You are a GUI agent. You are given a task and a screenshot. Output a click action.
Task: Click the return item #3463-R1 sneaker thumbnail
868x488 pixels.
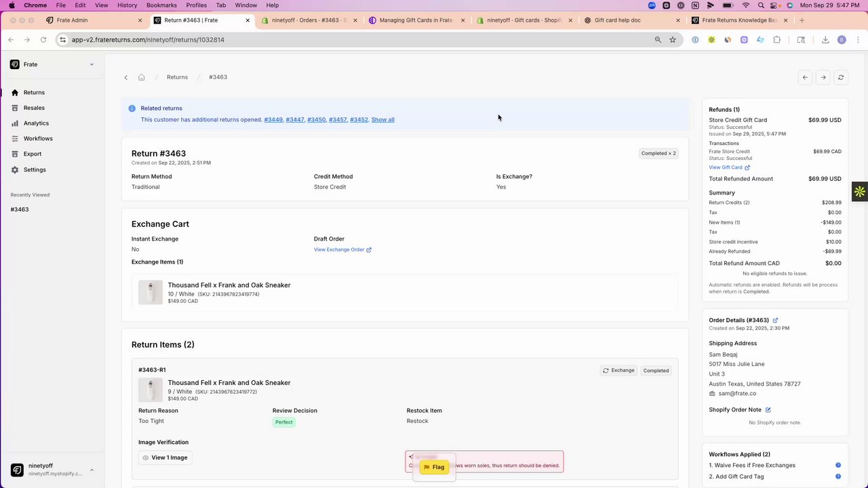click(151, 390)
